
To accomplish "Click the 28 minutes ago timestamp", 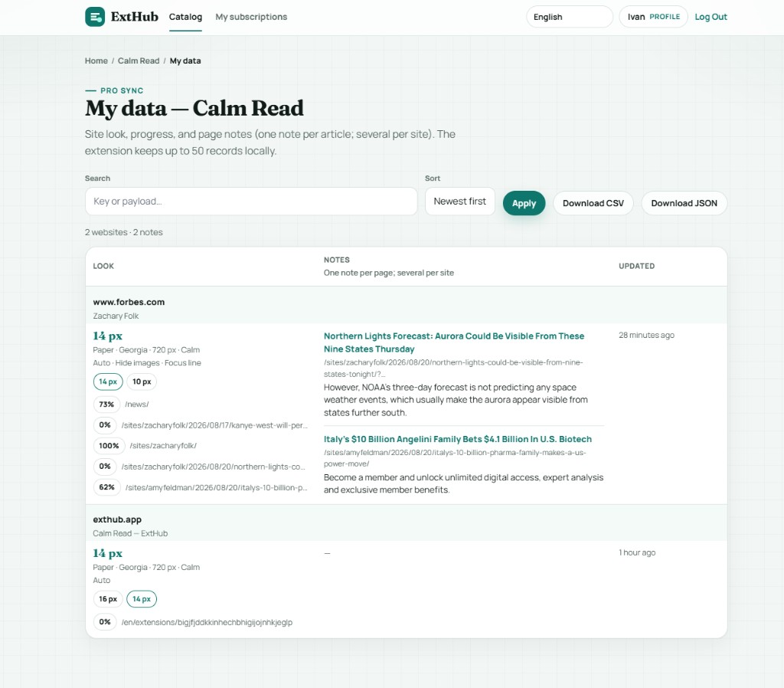I will tap(646, 335).
